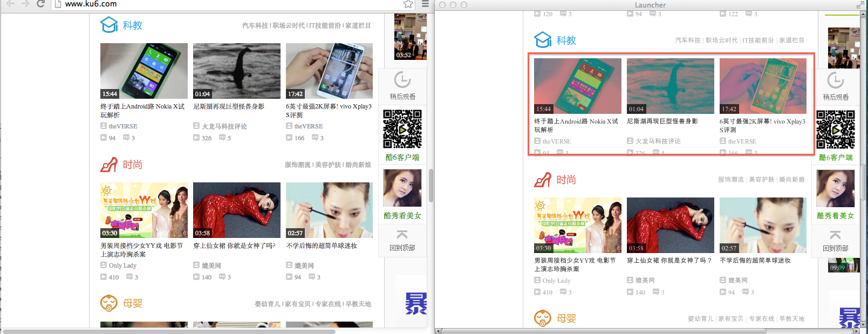Image resolution: width=868 pixels, height=334 pixels.
Task: Open 服饰潮流 link in browser window
Action: [x=298, y=165]
